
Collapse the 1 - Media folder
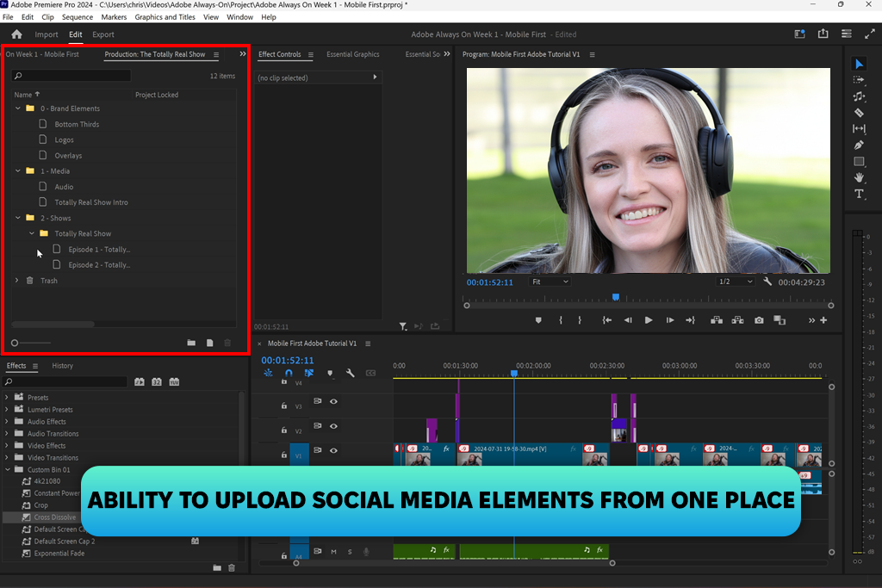18,170
